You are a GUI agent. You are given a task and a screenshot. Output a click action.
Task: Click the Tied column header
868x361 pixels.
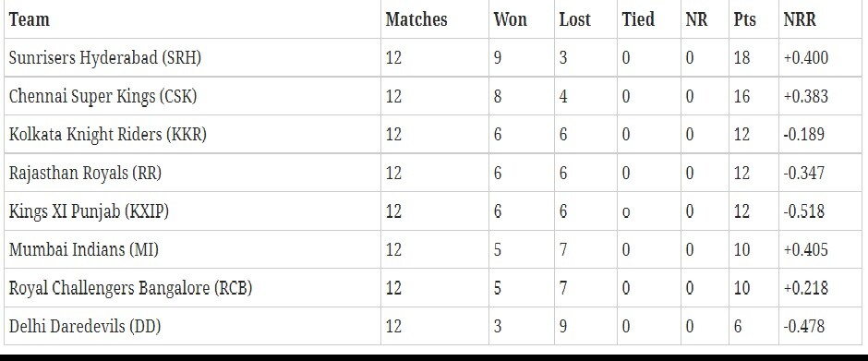638,19
